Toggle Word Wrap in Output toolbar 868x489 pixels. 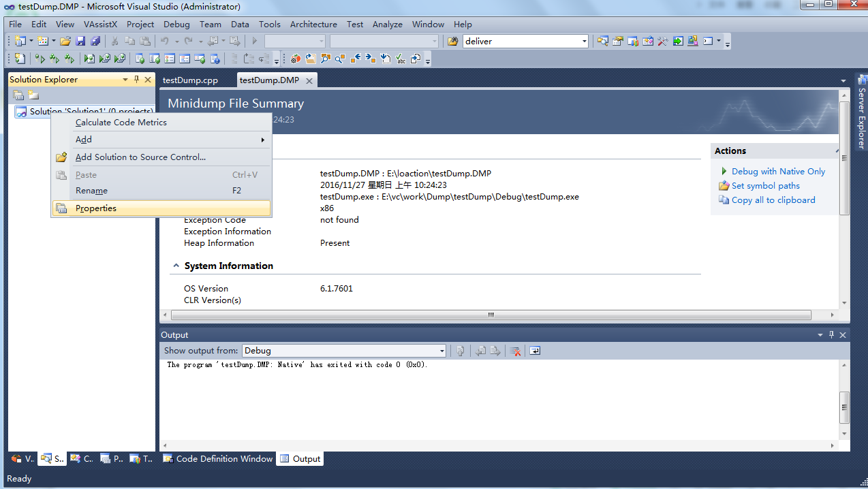tap(535, 351)
